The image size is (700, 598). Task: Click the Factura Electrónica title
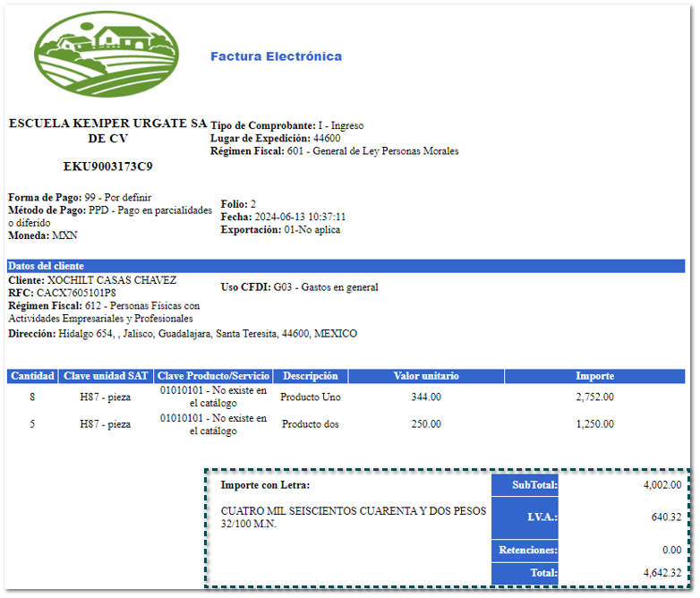point(276,56)
